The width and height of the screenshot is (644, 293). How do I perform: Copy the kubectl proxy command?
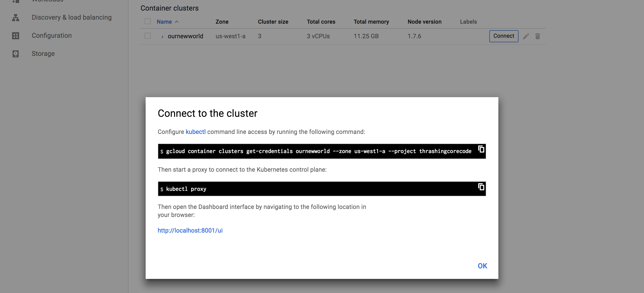[481, 187]
